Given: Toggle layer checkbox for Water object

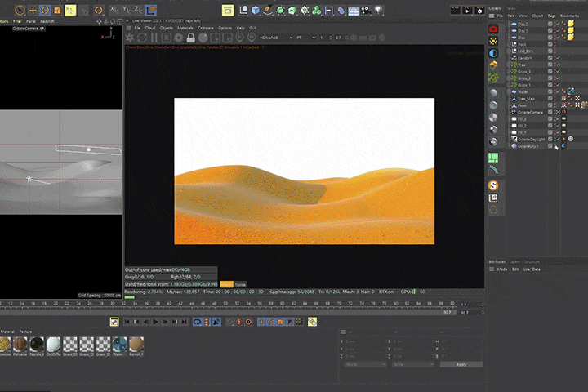Looking at the screenshot, I should pyautogui.click(x=550, y=91).
